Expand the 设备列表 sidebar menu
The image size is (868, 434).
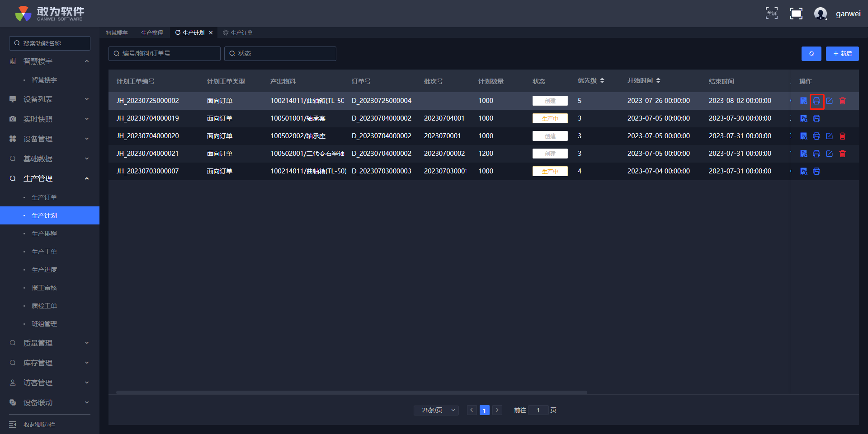[50, 99]
